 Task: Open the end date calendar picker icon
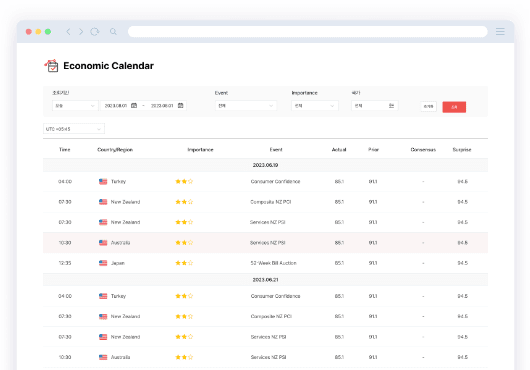coord(180,106)
